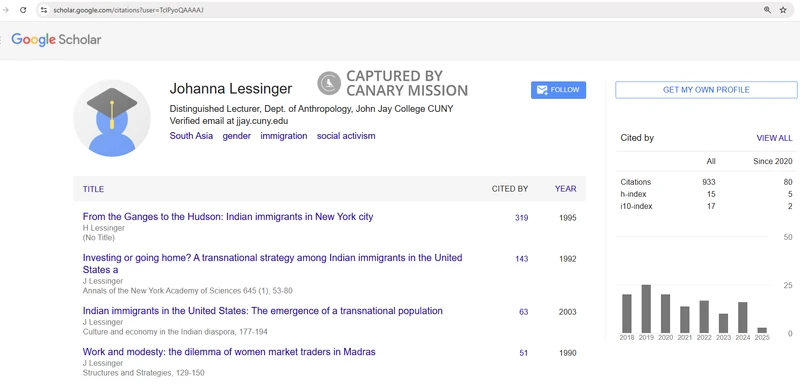Click the year 1992 in the table
This screenshot has height=384, width=800.
coord(568,259)
